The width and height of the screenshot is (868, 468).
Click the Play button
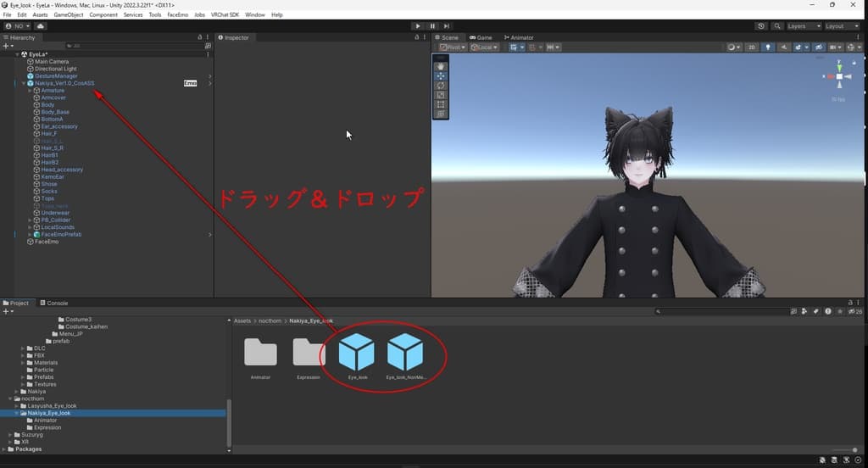[x=418, y=26]
